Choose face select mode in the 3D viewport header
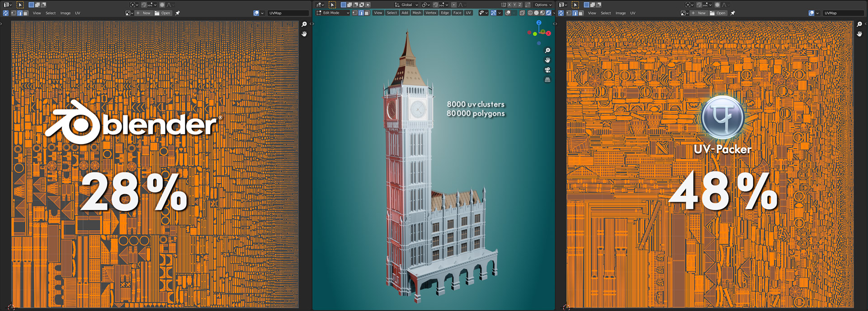Image resolution: width=868 pixels, height=311 pixels. pos(367,13)
